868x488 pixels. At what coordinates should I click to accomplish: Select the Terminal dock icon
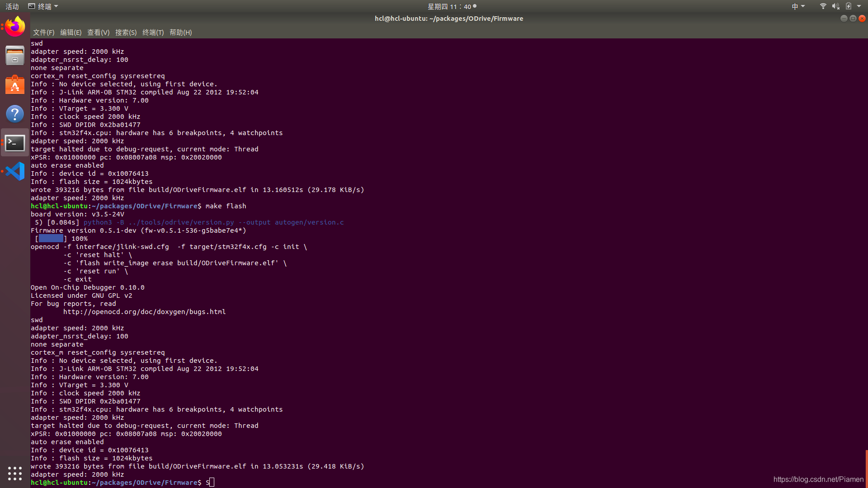pos(15,143)
